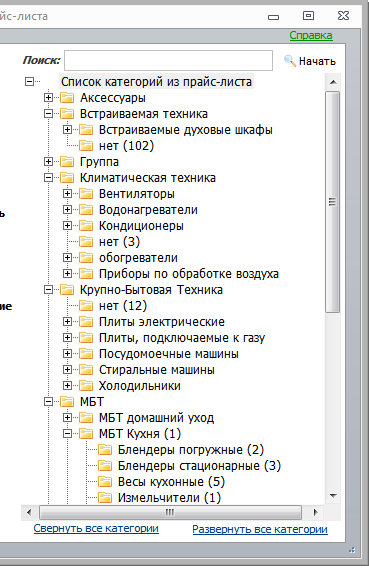
Task: Click the folder icon beside Водонагреватели
Action: tap(86, 210)
